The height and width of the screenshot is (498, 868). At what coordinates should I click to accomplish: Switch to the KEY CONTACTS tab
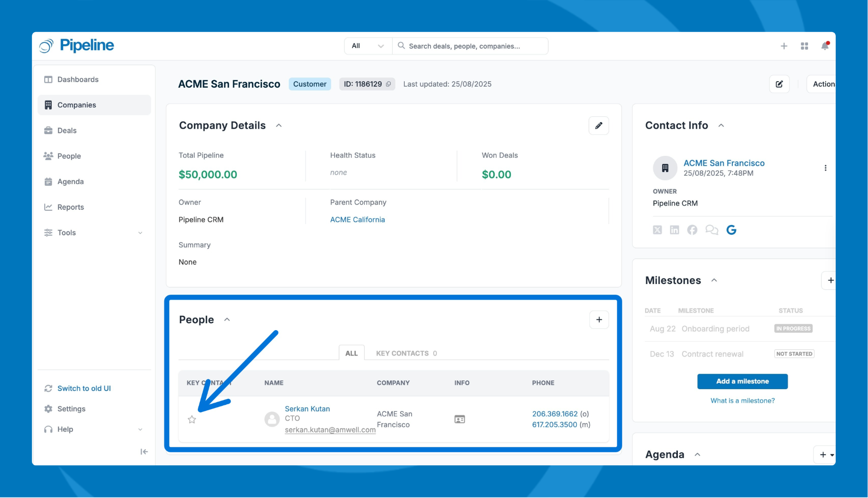tap(407, 353)
